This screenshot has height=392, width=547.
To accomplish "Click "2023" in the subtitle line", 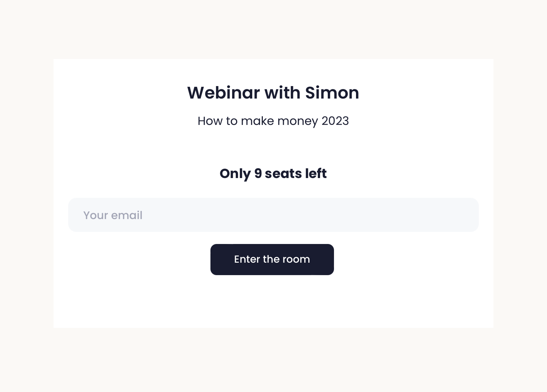I will [335, 121].
